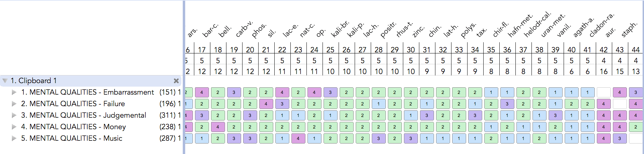The height and width of the screenshot is (154, 644).
Task: Expand the Music rubric triangle
Action: tap(14, 138)
